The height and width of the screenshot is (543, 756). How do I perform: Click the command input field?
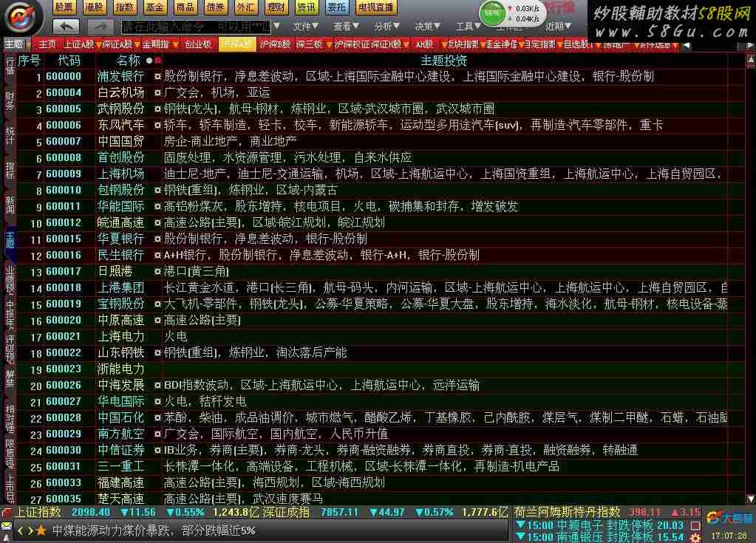(x=196, y=27)
